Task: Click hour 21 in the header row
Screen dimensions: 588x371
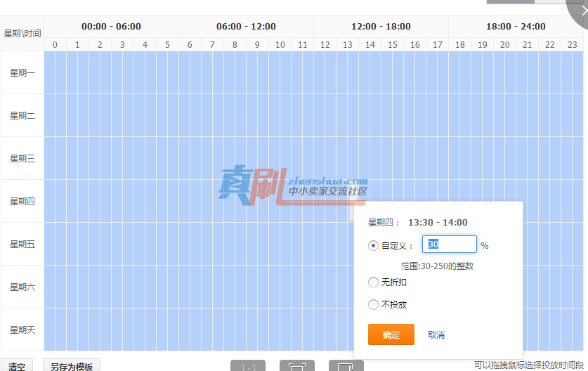Action: click(528, 45)
